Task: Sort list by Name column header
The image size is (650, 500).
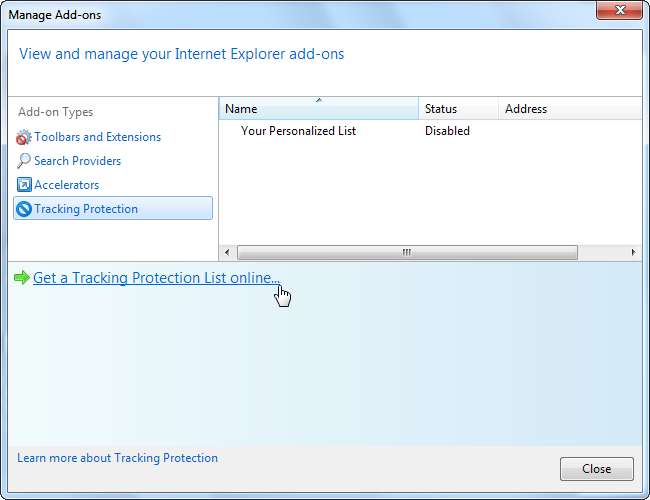Action: pos(318,109)
